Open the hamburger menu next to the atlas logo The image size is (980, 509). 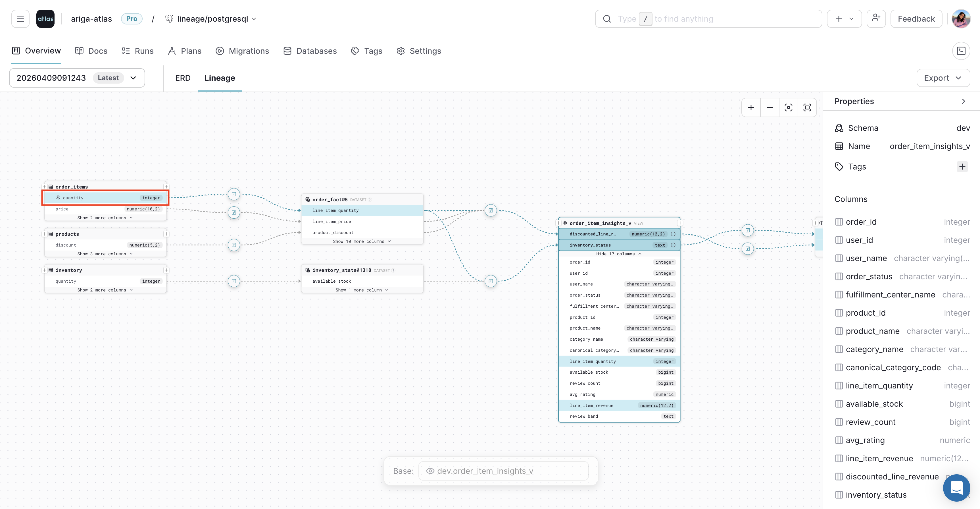tap(20, 19)
